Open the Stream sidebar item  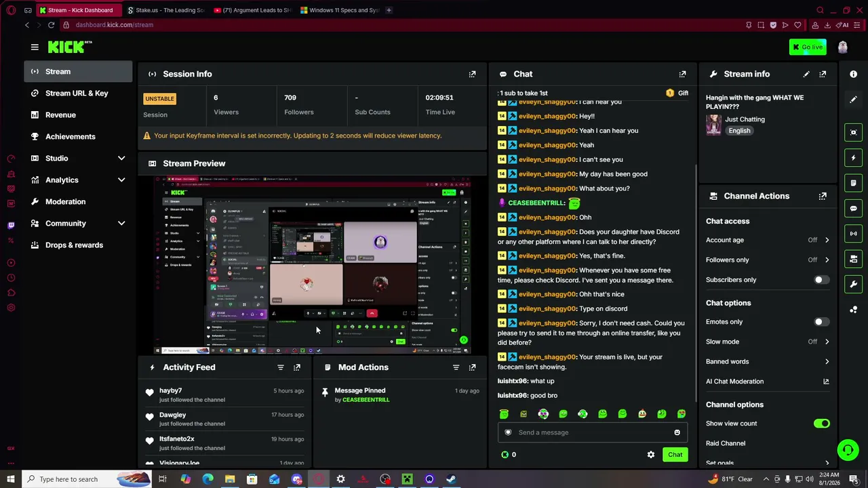coord(78,71)
